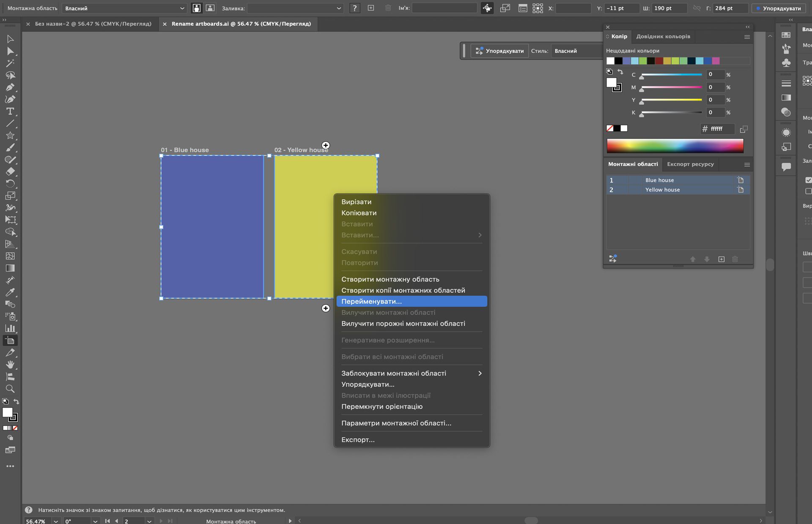Image resolution: width=812 pixels, height=524 pixels.
Task: Click the rearrange artboards icon in Artboards panel
Action: (612, 259)
